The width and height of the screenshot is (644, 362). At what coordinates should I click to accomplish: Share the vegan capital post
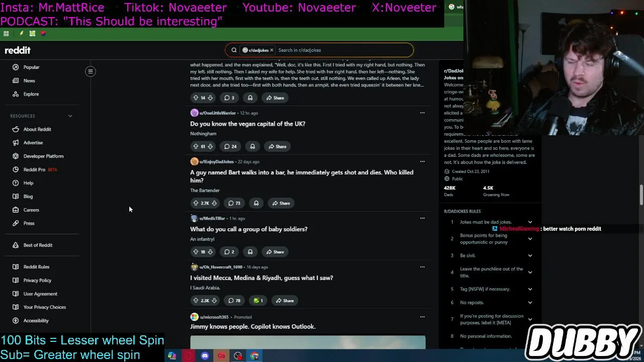coord(277,146)
